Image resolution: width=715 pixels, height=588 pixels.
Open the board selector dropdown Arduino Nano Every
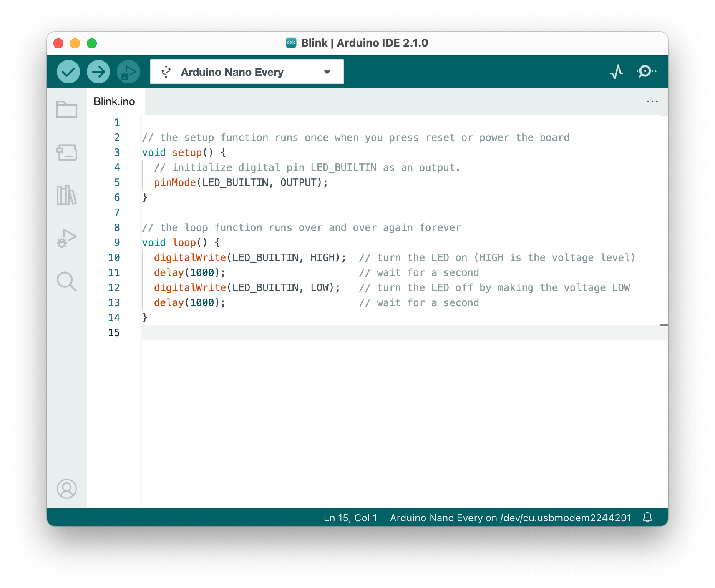pos(247,72)
